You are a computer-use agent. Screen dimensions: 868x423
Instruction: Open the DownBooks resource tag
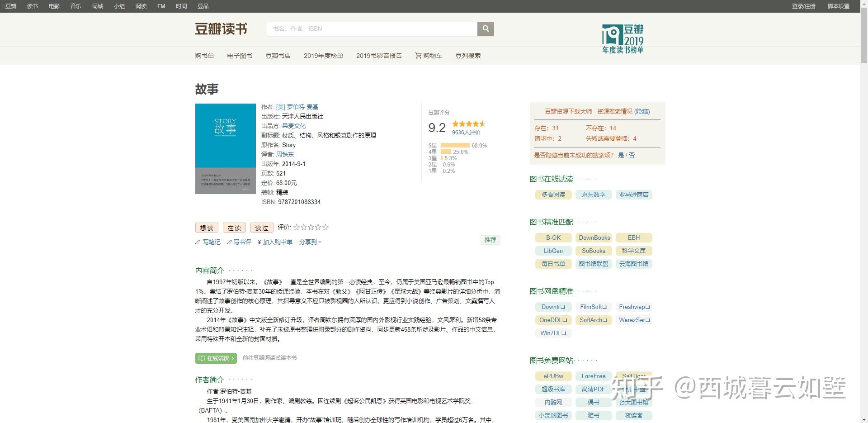(594, 238)
